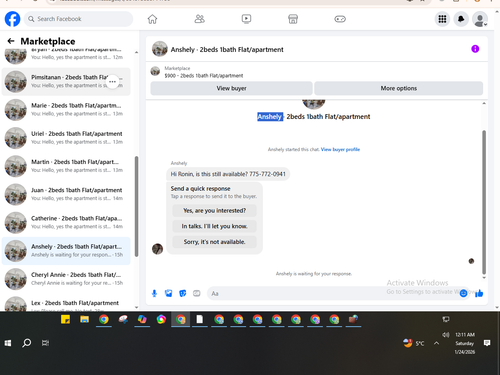Open the Gaming controller icon
The height and width of the screenshot is (375, 500).
340,19
